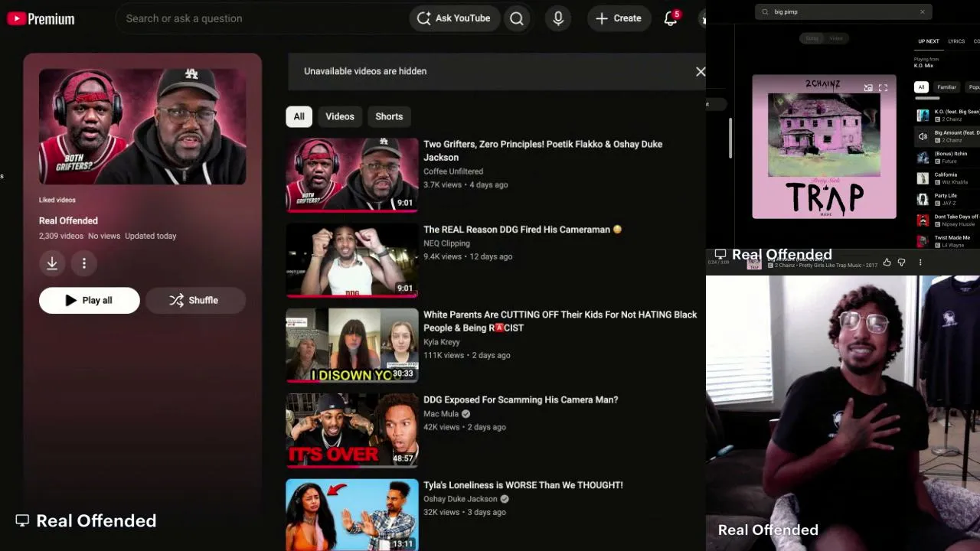The height and width of the screenshot is (551, 980).
Task: Open YouTube notifications bell
Action: coord(671,18)
